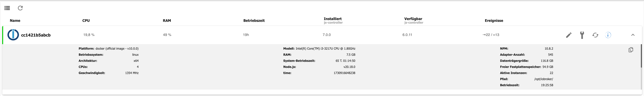Click the details panel vertical scrollbar
The image size is (644, 96).
coord(641,56)
